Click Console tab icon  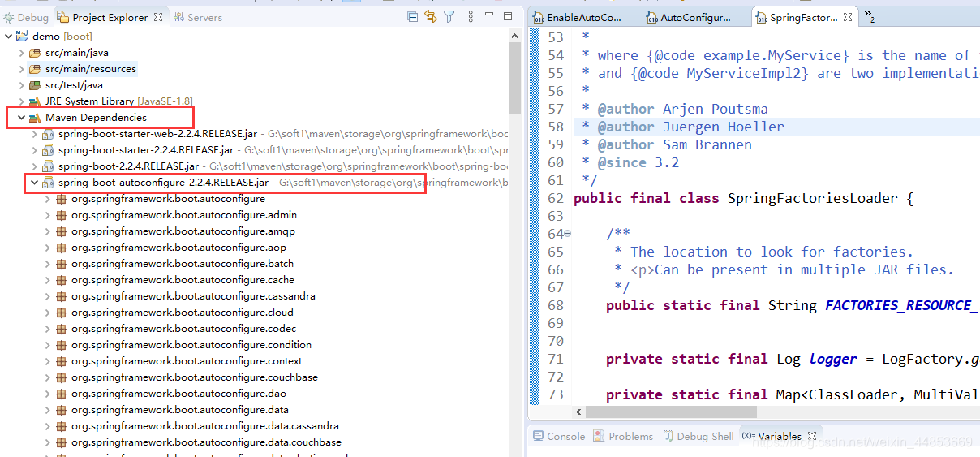pyautogui.click(x=539, y=436)
